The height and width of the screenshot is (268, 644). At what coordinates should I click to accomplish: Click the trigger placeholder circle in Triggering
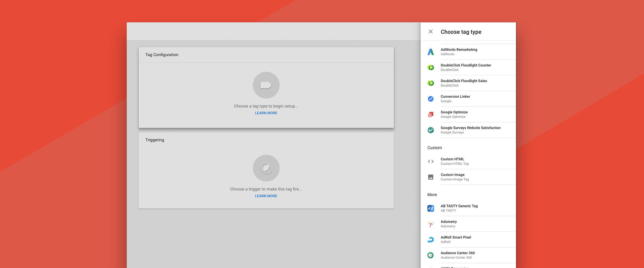click(x=266, y=168)
